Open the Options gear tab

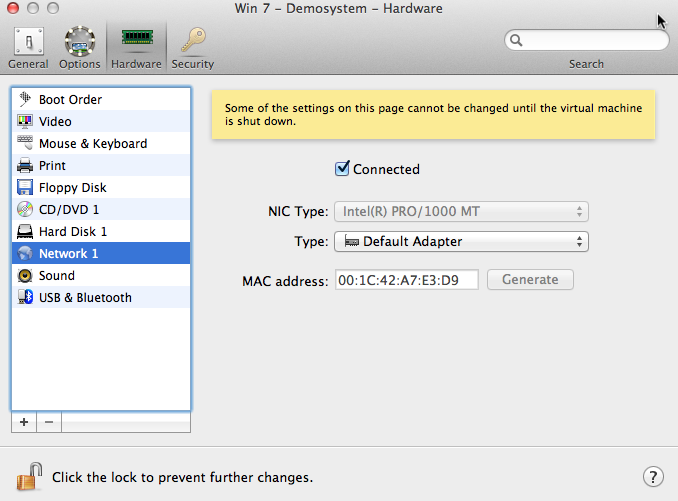(79, 47)
